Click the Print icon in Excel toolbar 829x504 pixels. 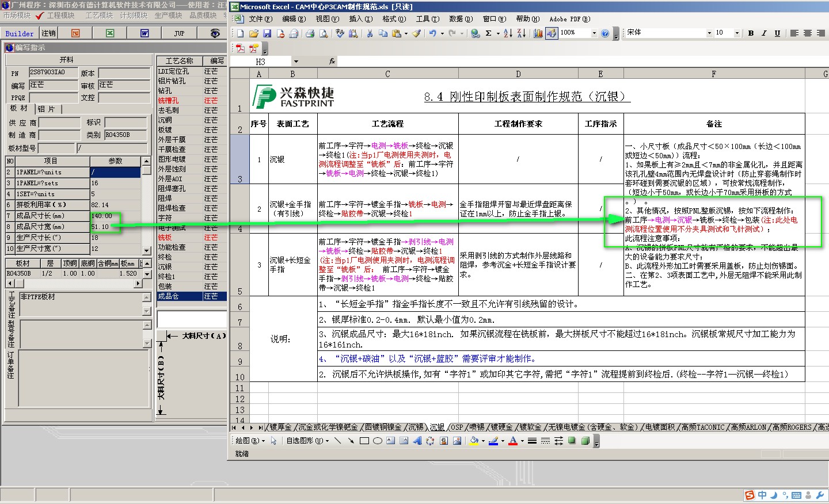tap(310, 33)
